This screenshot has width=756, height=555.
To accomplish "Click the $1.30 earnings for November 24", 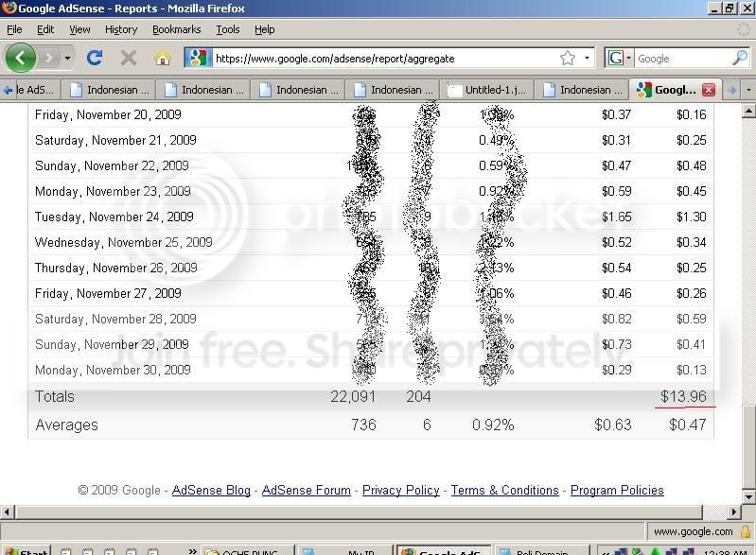I will (691, 217).
